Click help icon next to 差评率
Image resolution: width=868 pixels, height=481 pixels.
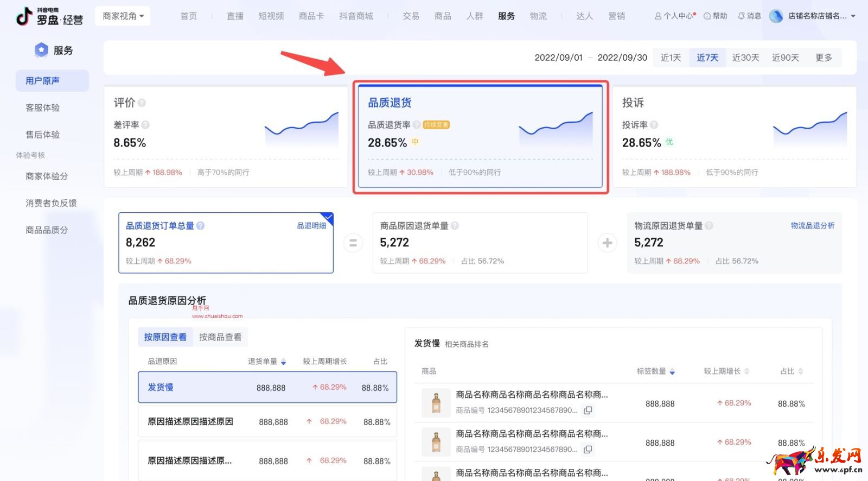tap(145, 125)
